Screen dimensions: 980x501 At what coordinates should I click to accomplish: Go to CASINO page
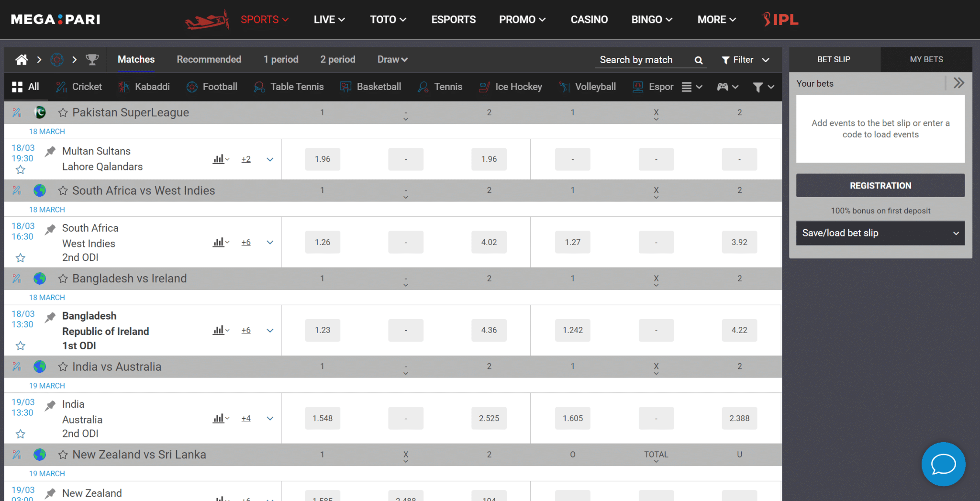(x=589, y=20)
